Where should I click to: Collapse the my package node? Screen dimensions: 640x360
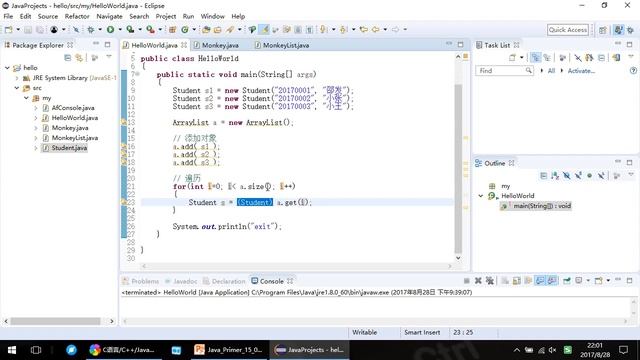26,98
